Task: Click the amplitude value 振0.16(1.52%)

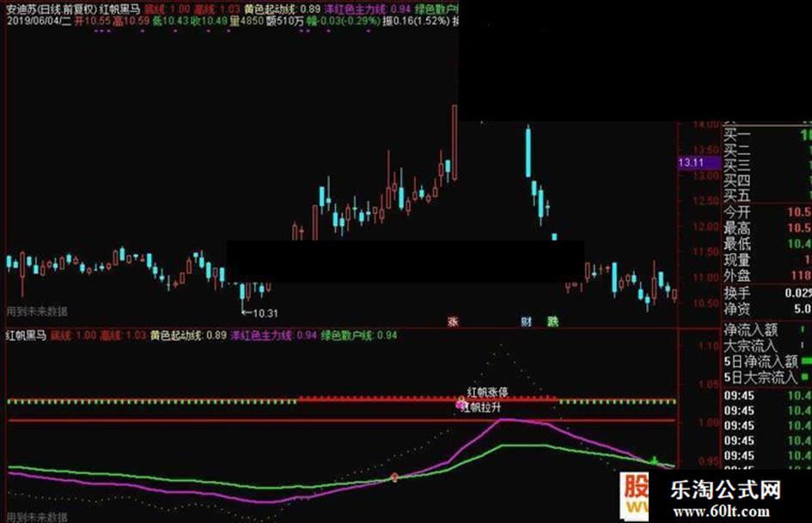Action: [x=417, y=21]
